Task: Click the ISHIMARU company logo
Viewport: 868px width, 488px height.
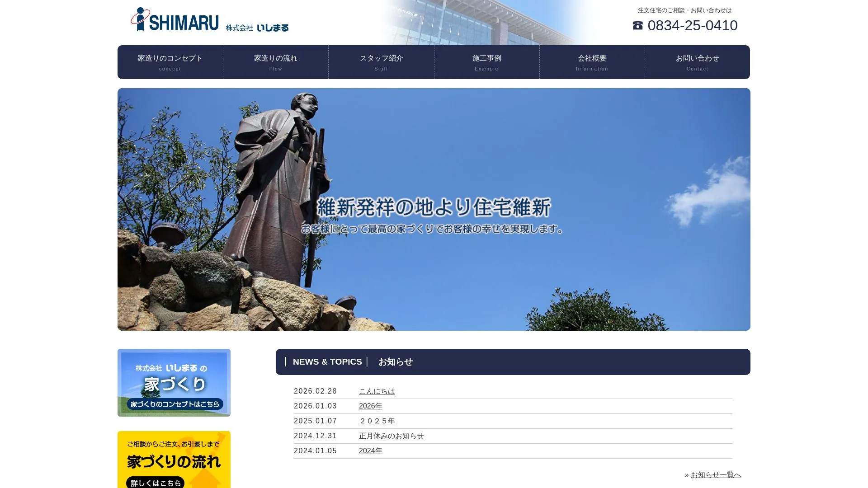Action: pos(209,19)
